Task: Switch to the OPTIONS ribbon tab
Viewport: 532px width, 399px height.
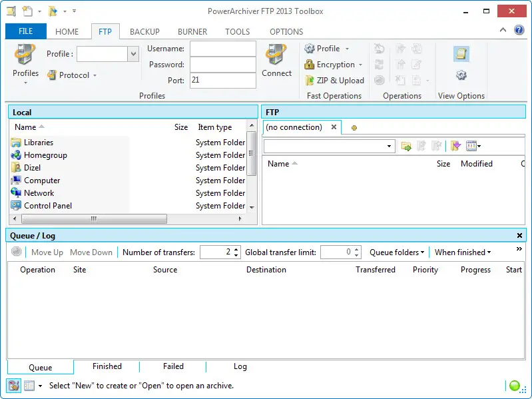Action: (x=286, y=31)
